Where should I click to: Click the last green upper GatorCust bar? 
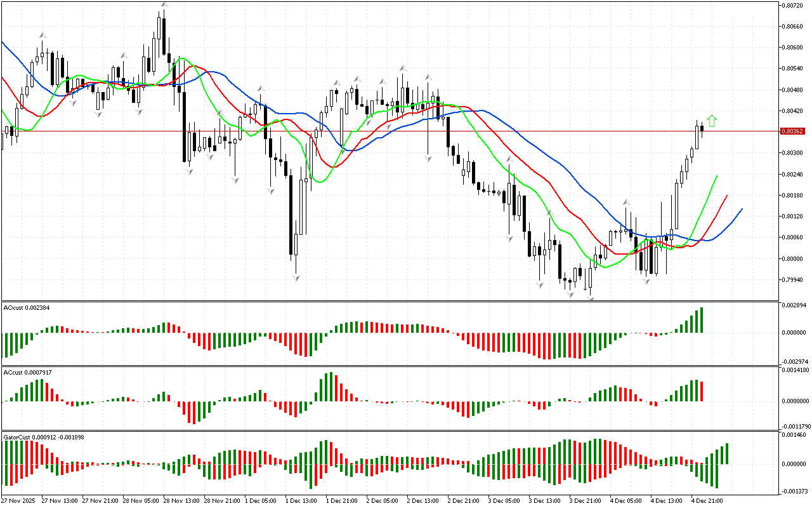click(726, 453)
